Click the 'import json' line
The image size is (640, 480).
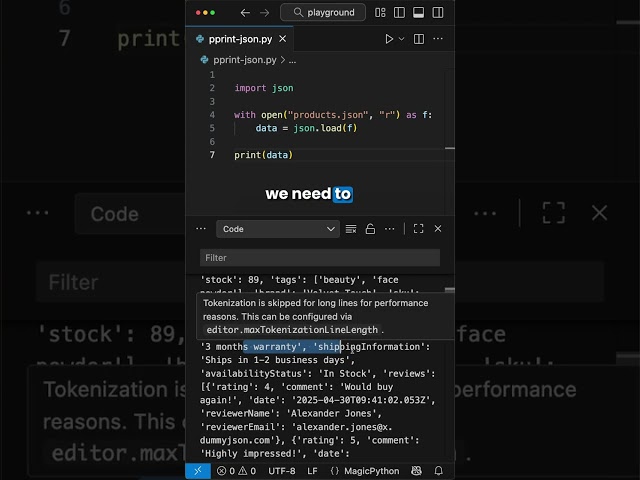click(264, 88)
